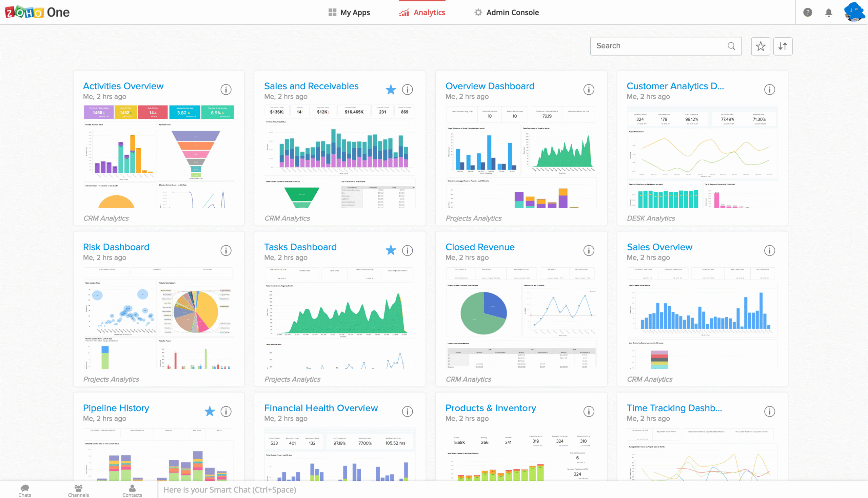Open the notifications bell
This screenshot has height=498, width=868.
(829, 12)
